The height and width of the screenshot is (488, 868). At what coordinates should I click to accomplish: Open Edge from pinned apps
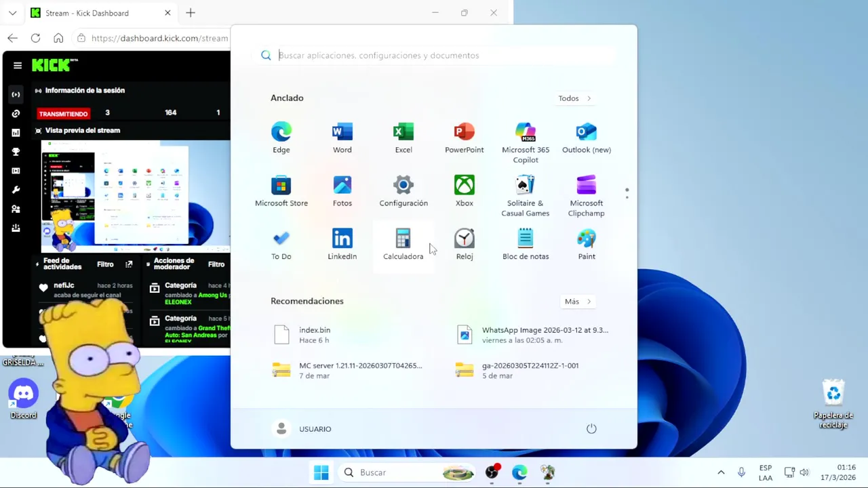click(281, 138)
